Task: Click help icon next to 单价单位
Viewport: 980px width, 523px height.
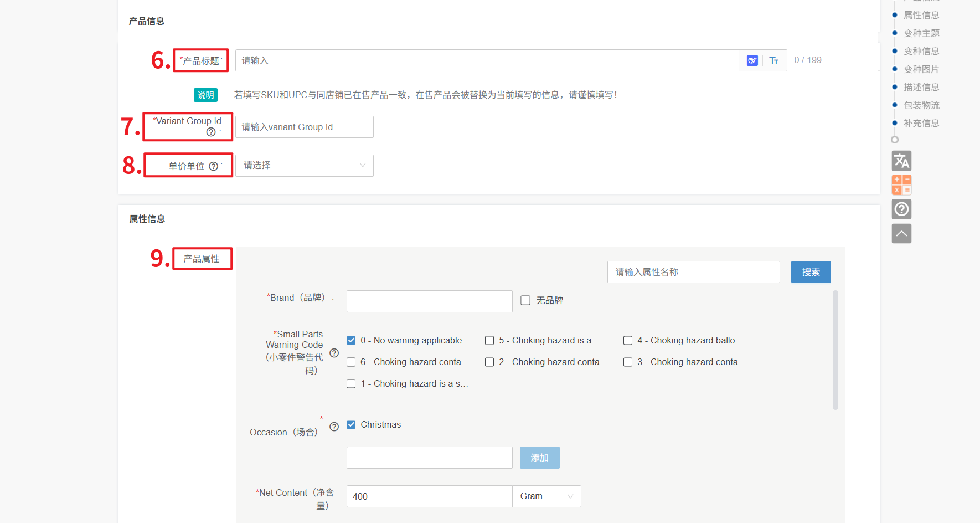Action: pos(213,166)
